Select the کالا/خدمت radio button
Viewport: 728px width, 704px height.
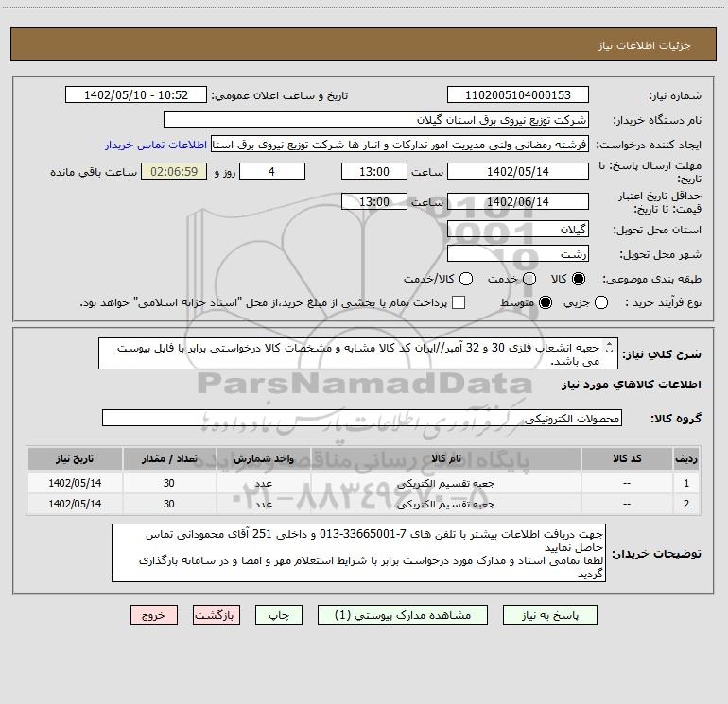(x=466, y=279)
